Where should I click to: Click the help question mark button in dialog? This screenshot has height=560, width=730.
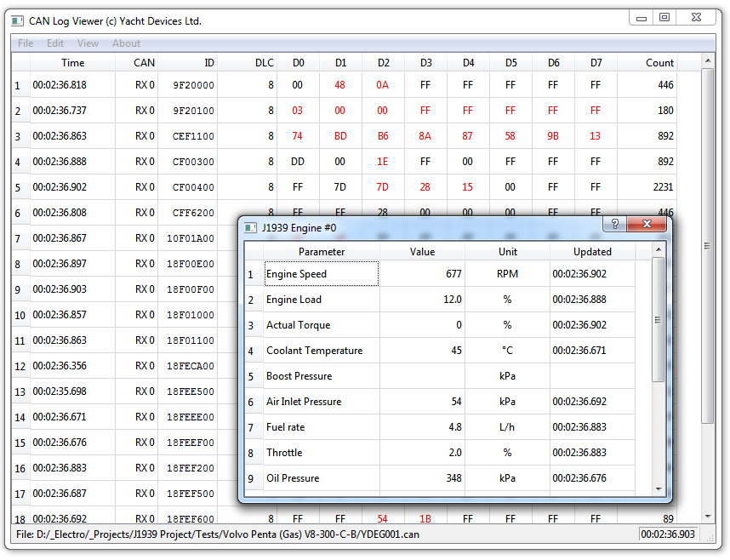click(x=613, y=224)
